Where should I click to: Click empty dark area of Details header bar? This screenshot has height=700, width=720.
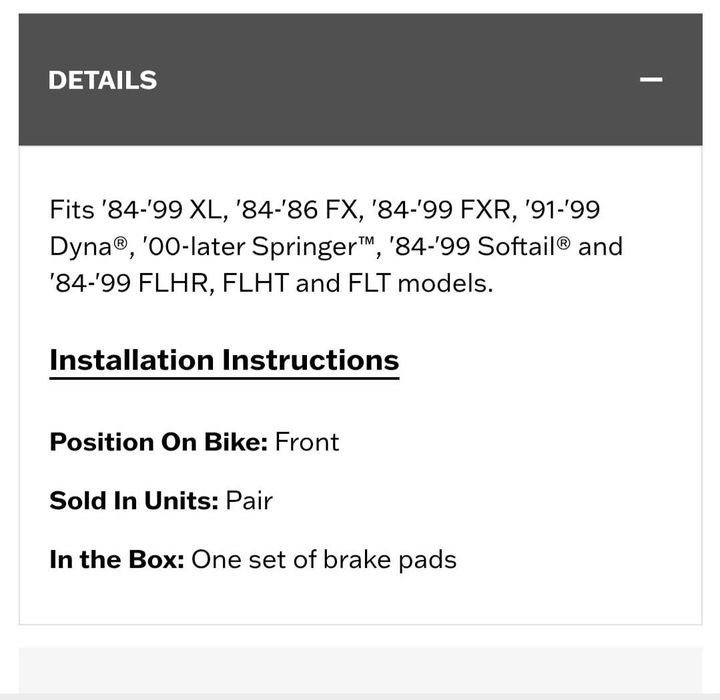[x=400, y=80]
